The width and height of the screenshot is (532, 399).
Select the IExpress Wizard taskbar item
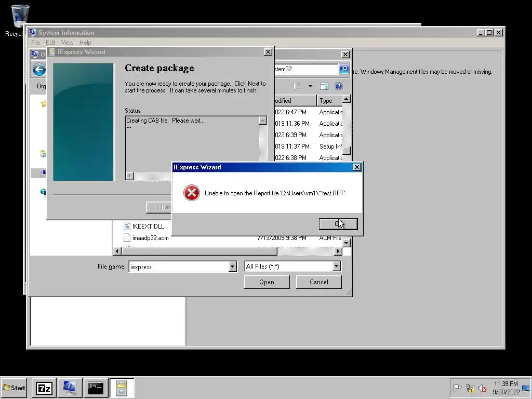coord(122,388)
